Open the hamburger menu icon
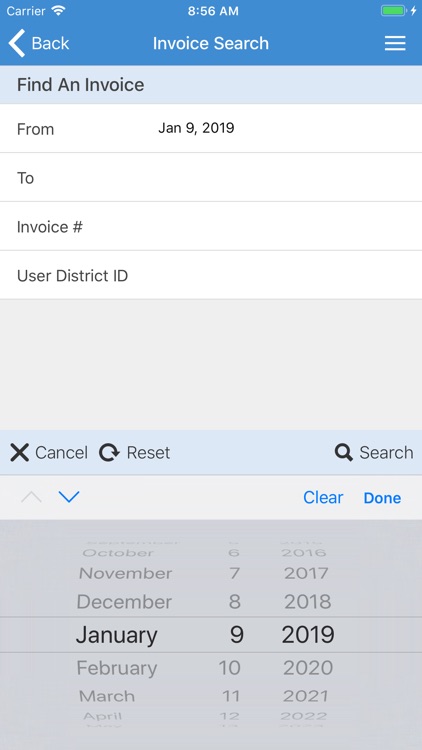This screenshot has height=750, width=422. 395,43
